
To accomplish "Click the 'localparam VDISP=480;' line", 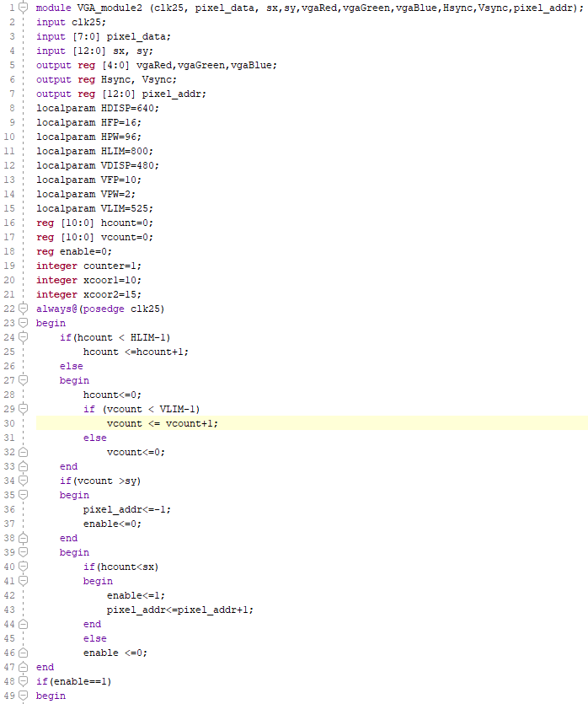I will point(98,165).
